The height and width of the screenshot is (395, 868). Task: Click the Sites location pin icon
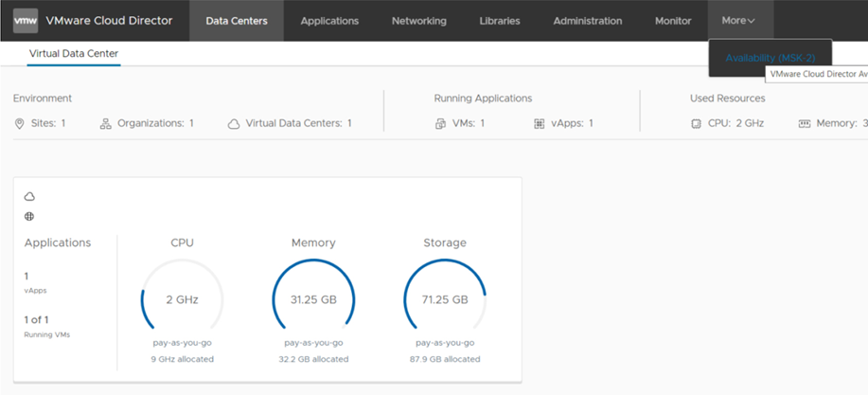pyautogui.click(x=20, y=123)
